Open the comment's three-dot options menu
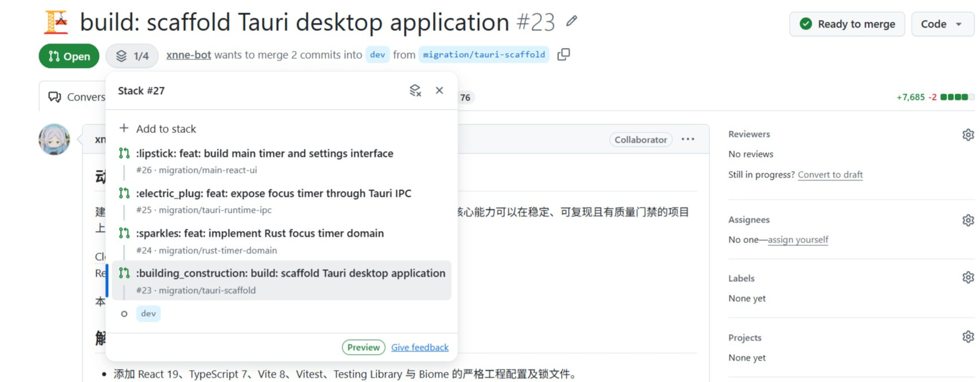Viewport: 980px width, 382px height. [688, 139]
